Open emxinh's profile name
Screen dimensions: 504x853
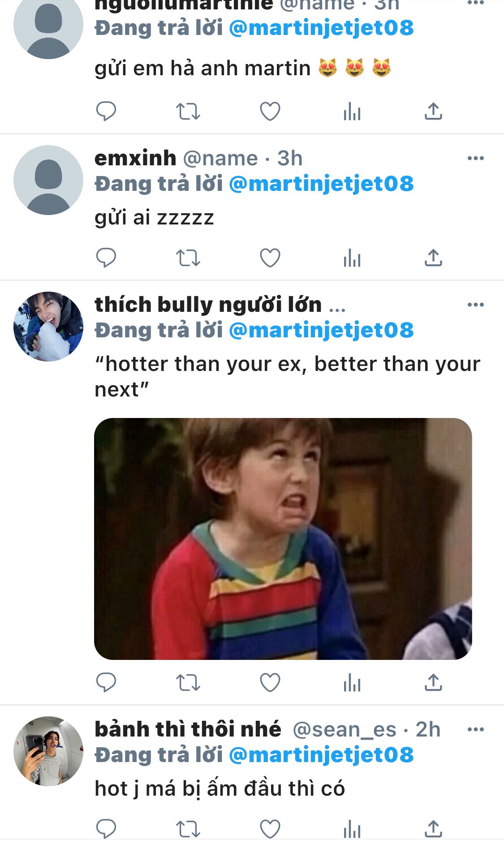135,158
